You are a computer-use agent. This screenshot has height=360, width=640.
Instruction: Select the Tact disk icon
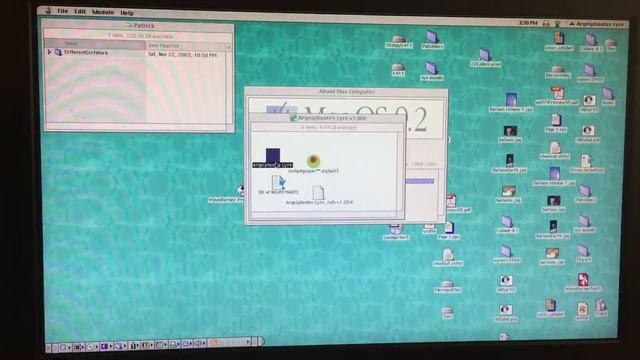(x=447, y=313)
